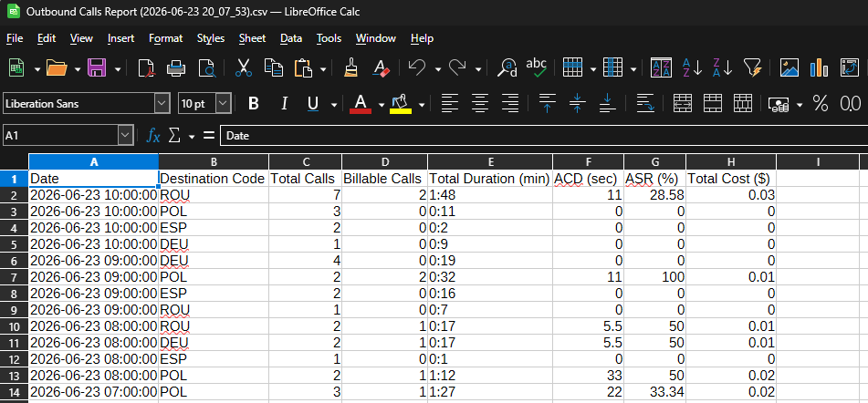868x403 pixels.
Task: Apply the yellow background color
Action: [x=401, y=103]
